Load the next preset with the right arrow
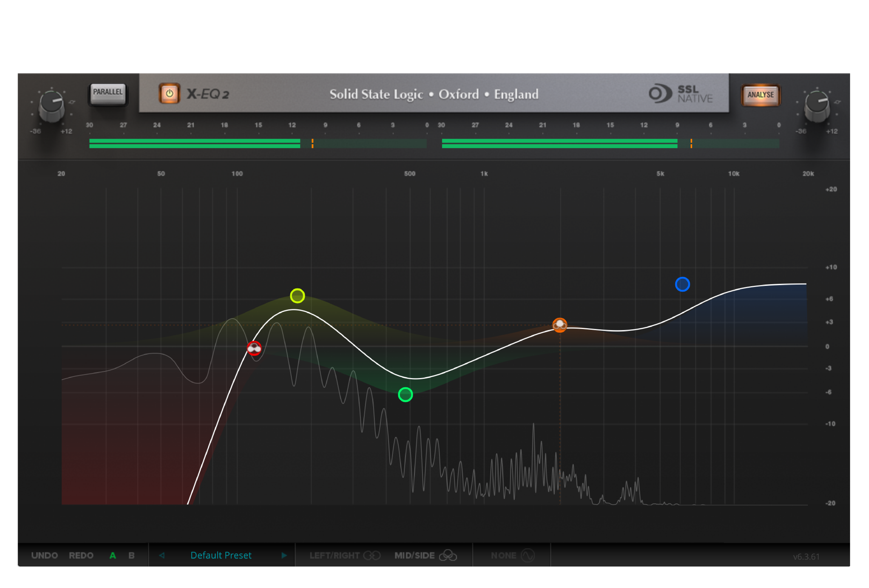The width and height of the screenshot is (869, 588). [x=284, y=556]
